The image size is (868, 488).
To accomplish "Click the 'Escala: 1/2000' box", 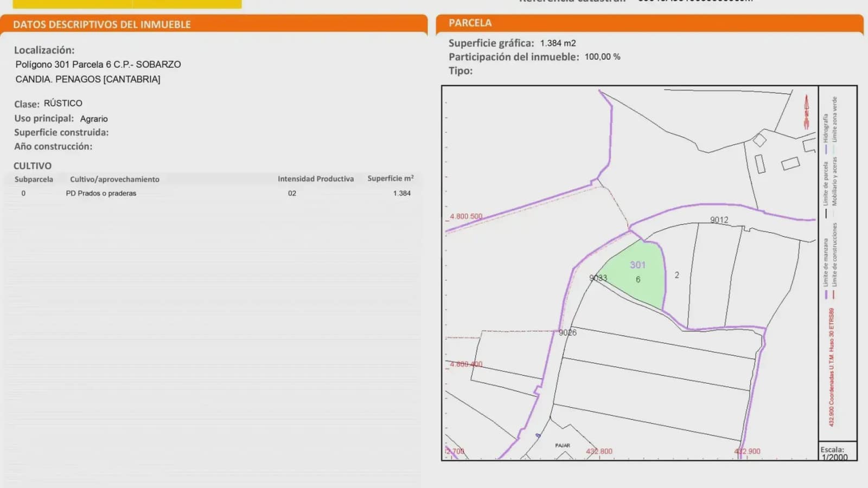I will pos(837,453).
